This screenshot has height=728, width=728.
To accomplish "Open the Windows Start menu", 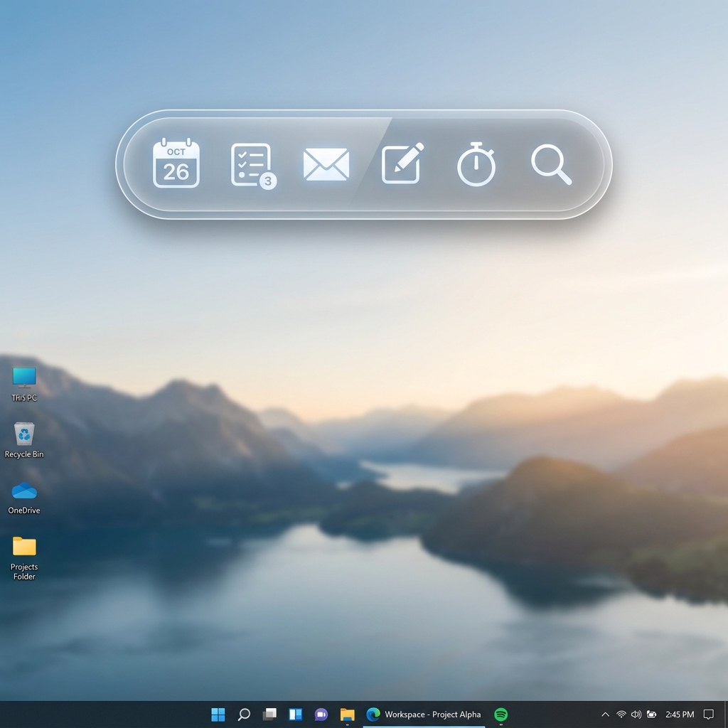I will pos(218,714).
